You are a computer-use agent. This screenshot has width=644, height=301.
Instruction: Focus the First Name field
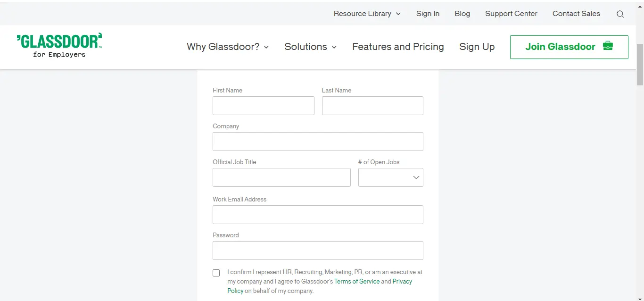point(264,106)
